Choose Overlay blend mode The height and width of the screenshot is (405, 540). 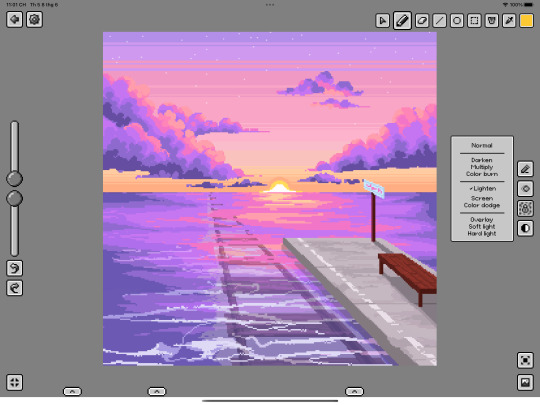(482, 220)
